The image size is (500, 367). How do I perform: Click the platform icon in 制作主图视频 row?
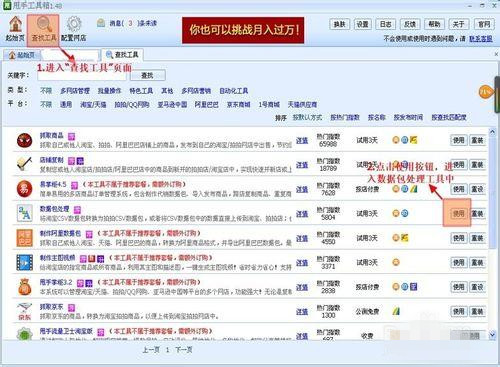point(396,262)
